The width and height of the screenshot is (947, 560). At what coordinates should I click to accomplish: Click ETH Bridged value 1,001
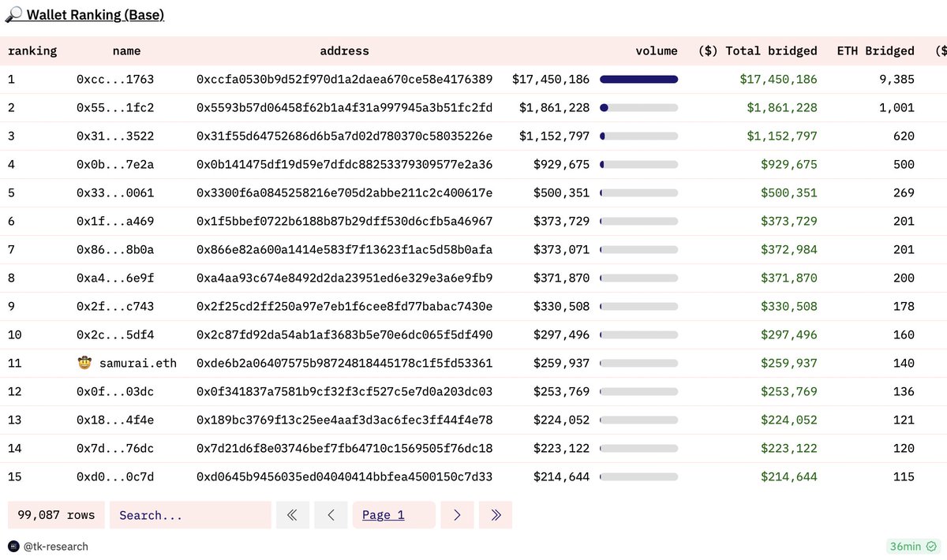(896, 107)
